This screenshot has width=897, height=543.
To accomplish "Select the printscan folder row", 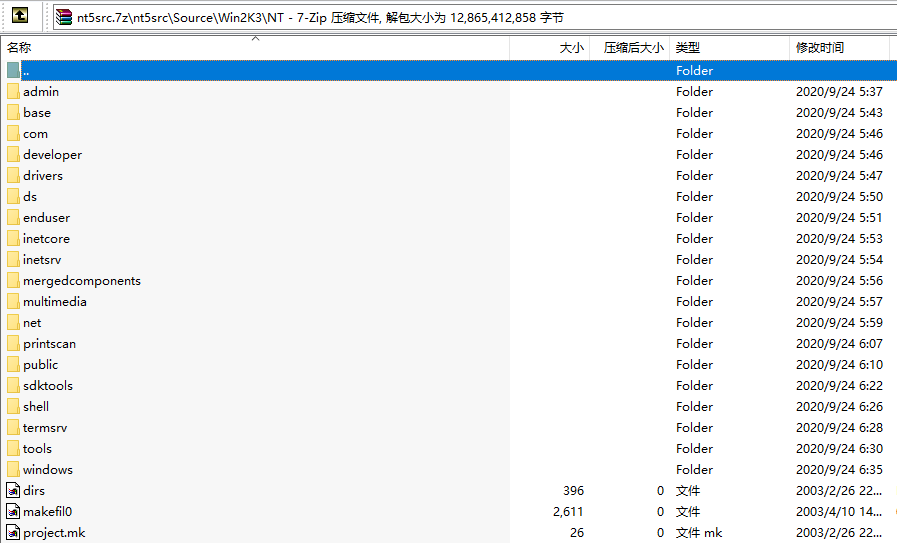I will pyautogui.click(x=448, y=344).
